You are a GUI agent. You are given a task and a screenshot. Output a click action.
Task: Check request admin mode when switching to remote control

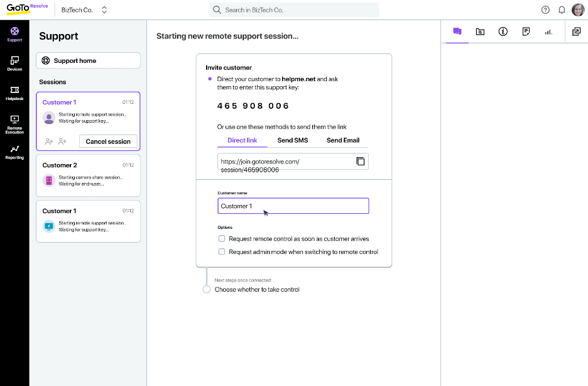pos(221,251)
